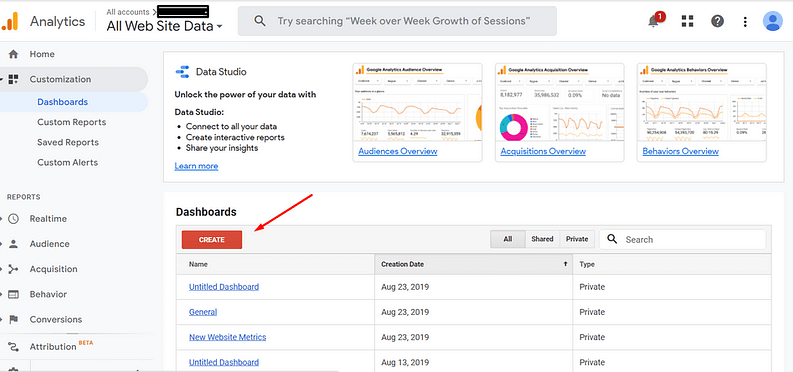Screen dimensions: 793x372
Task: Open Acquisitions Overview link
Action: tap(543, 151)
